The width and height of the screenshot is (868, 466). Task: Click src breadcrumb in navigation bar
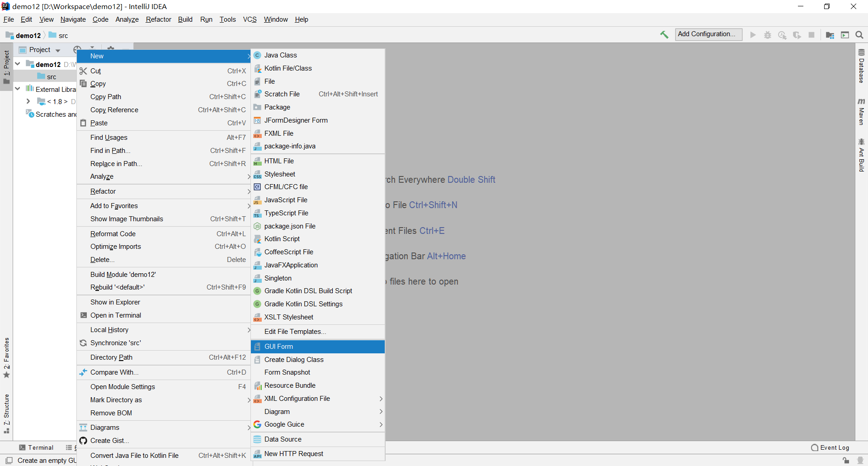point(59,35)
